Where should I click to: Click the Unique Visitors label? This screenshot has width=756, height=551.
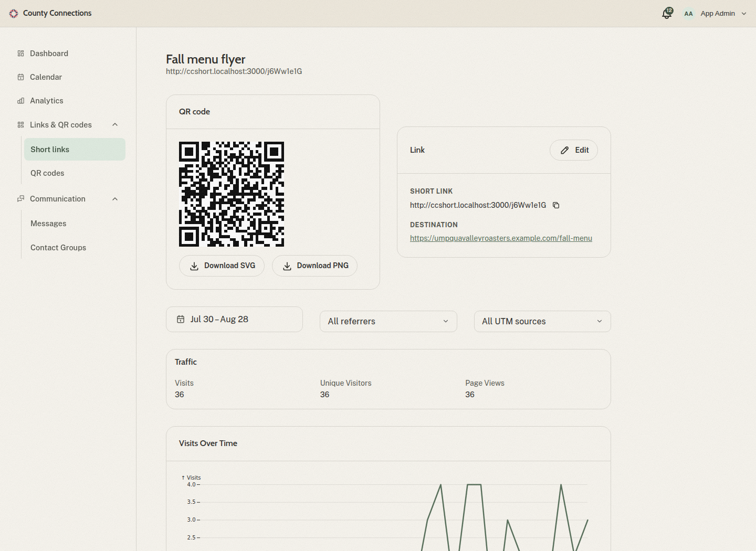pyautogui.click(x=346, y=383)
